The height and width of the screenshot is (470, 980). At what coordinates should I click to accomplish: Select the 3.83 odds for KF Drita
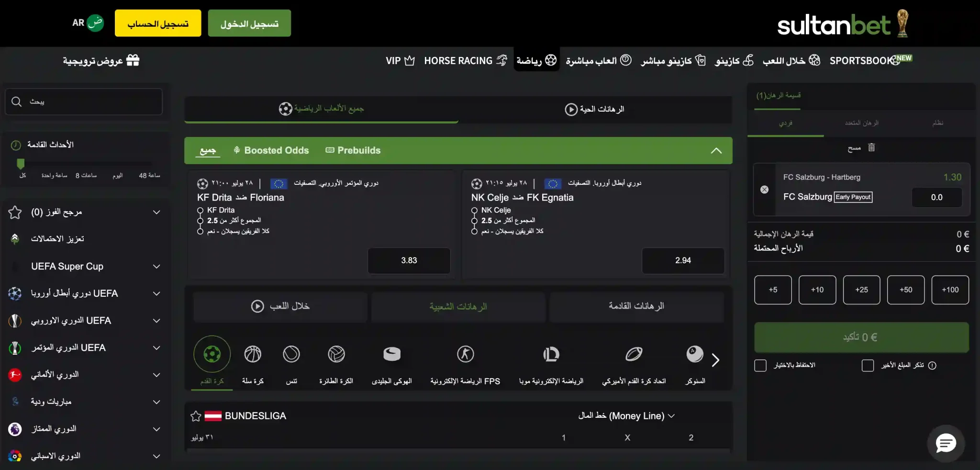click(x=409, y=260)
